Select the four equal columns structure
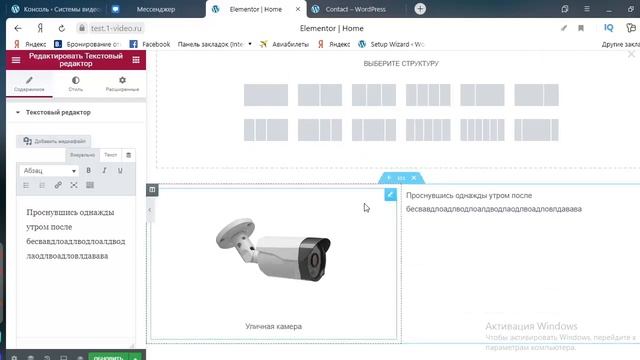Viewport: 640px width, 360px height. point(428,95)
